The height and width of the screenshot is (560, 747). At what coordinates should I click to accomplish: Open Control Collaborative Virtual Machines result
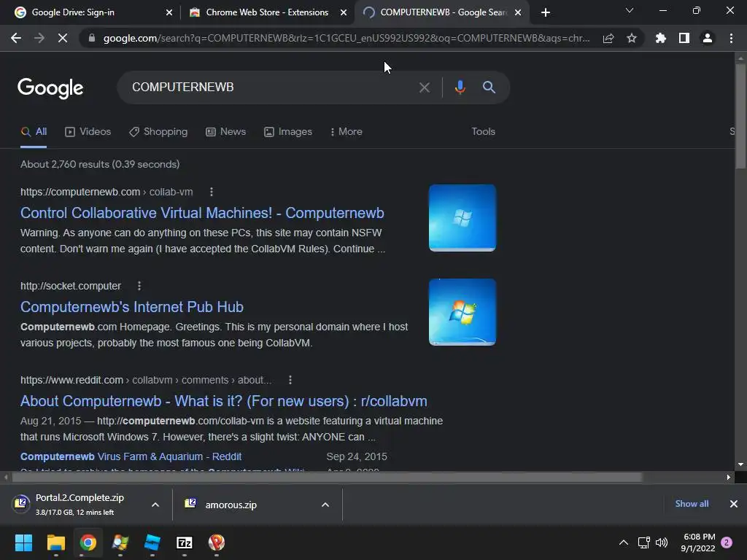coord(202,213)
